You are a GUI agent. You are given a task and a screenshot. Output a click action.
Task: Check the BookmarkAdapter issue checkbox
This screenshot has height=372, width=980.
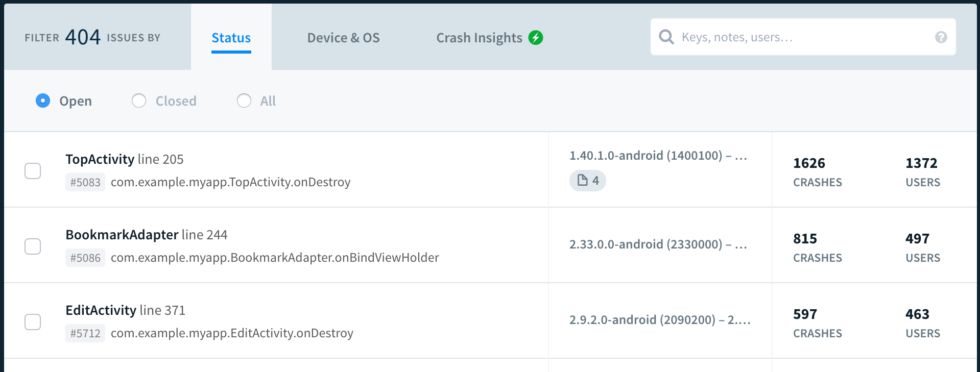33,246
